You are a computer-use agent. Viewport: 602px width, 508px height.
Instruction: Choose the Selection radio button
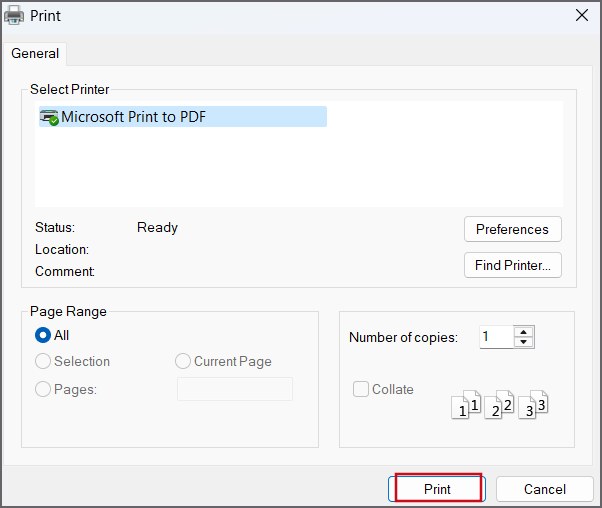(x=43, y=361)
